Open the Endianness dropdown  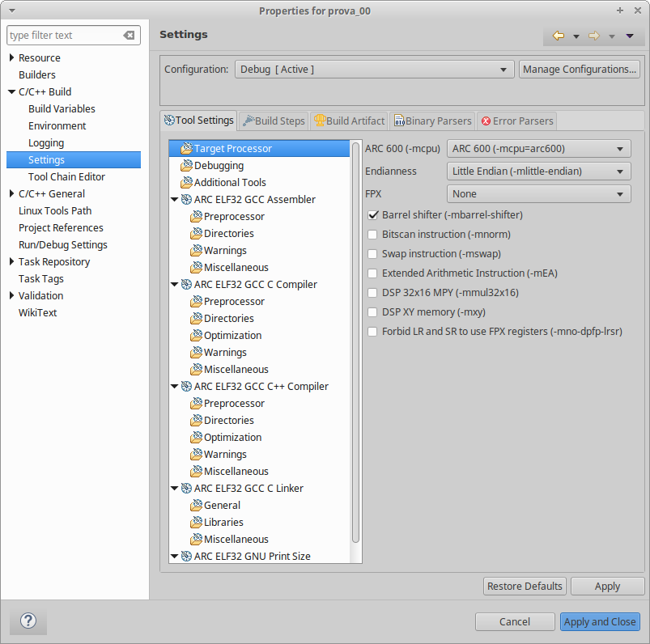coord(539,171)
